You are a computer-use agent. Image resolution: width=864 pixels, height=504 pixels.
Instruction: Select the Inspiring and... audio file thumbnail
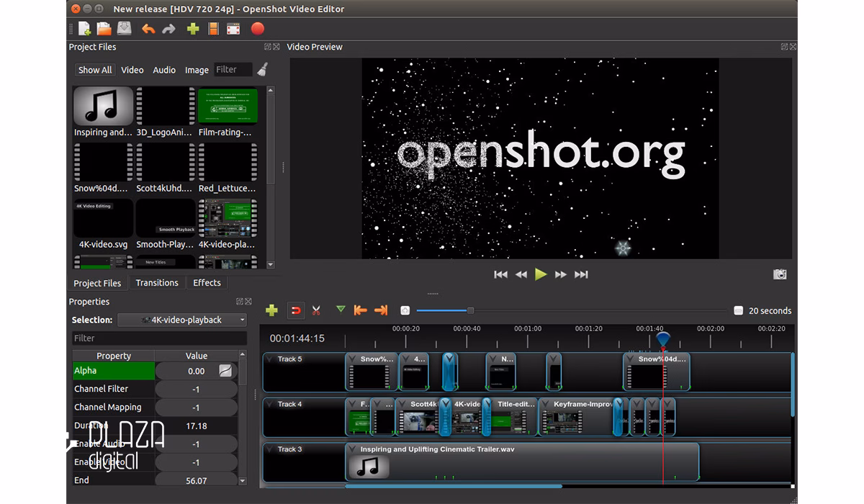tap(103, 106)
